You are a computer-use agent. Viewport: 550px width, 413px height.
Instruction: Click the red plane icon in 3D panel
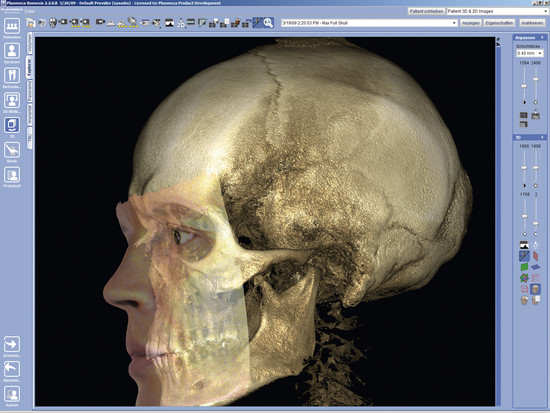pyautogui.click(x=536, y=256)
